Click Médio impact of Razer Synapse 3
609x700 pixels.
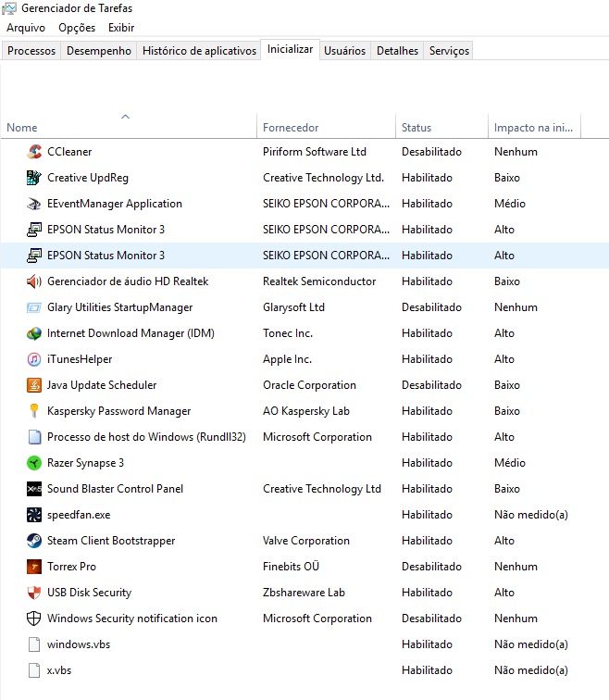[x=510, y=463]
